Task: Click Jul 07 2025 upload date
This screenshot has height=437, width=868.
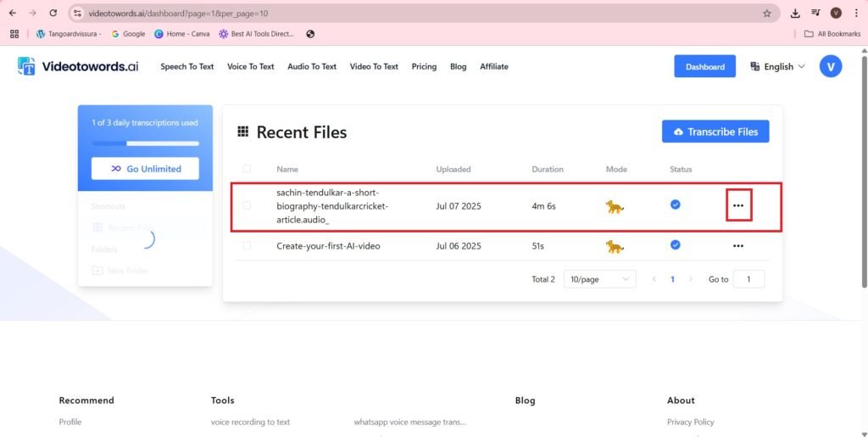Action: (459, 206)
